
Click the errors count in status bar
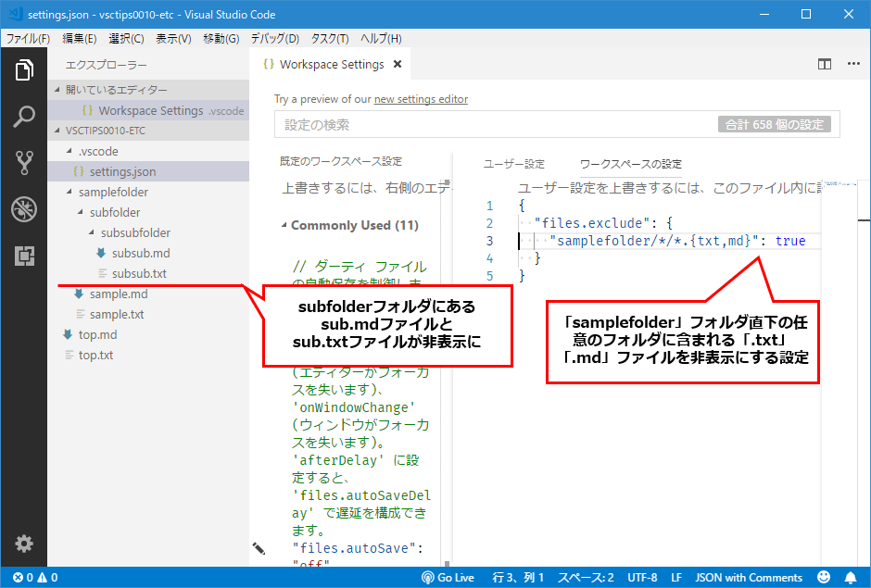[23, 578]
